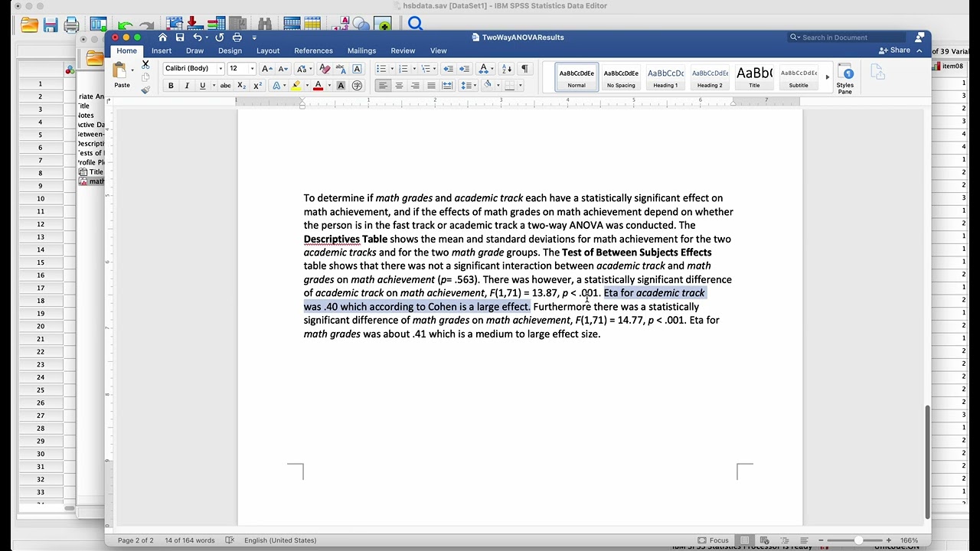Apply subscript formatting
This screenshot has width=980, height=551.
241,86
